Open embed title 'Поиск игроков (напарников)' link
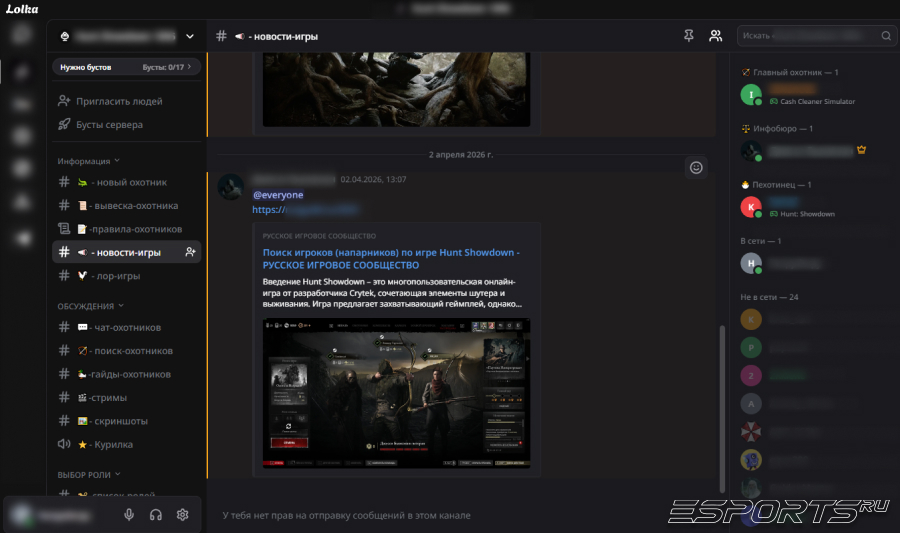This screenshot has height=533, width=900. pos(391,259)
